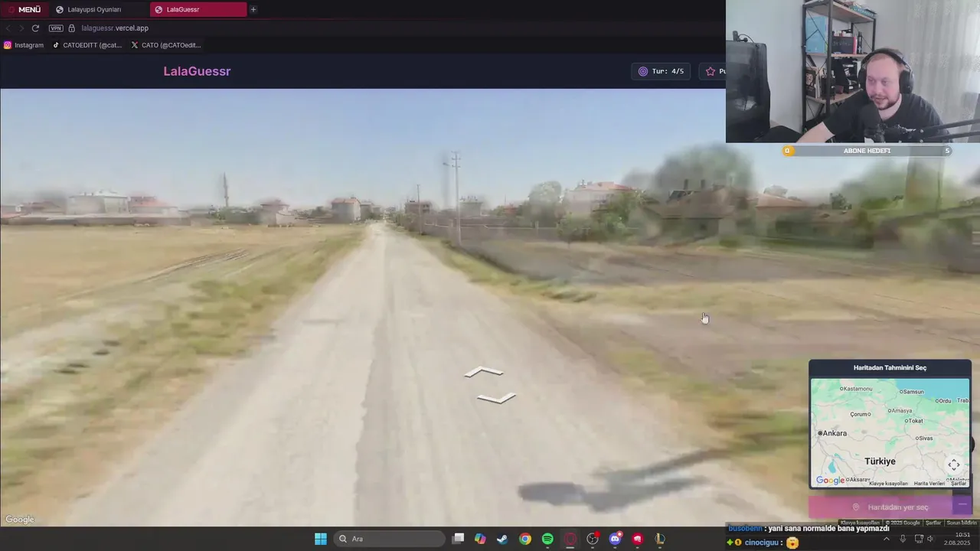Select the LalaGuessr browser tab
This screenshot has width=980, height=551.
[199, 9]
